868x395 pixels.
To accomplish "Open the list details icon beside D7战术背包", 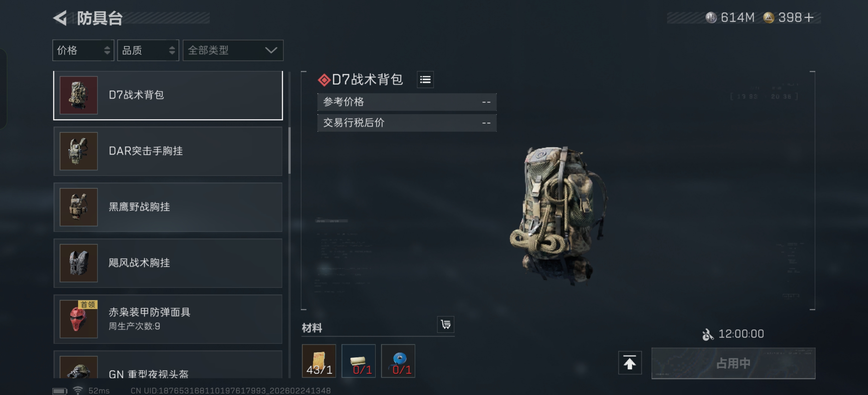I will tap(425, 80).
